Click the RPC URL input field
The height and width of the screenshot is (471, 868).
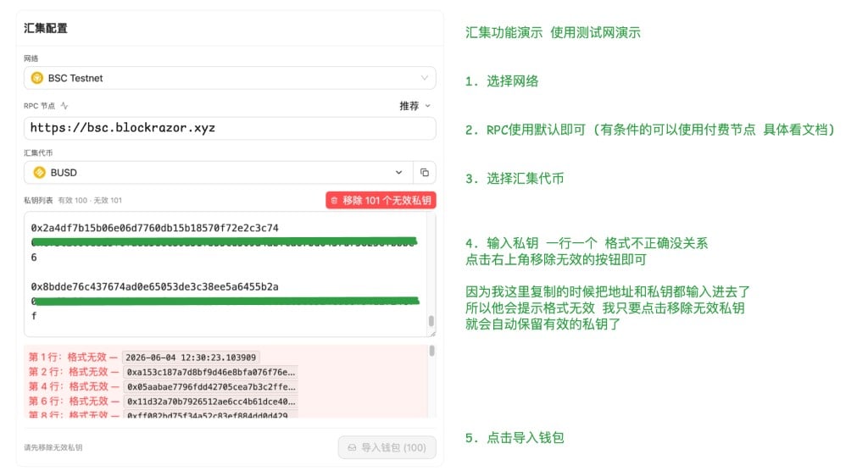[x=230, y=128]
